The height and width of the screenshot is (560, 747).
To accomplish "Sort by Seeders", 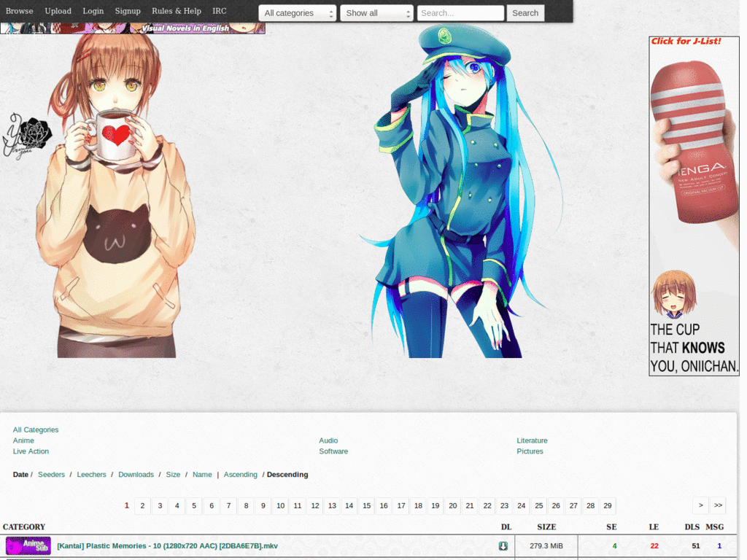I will (x=52, y=474).
